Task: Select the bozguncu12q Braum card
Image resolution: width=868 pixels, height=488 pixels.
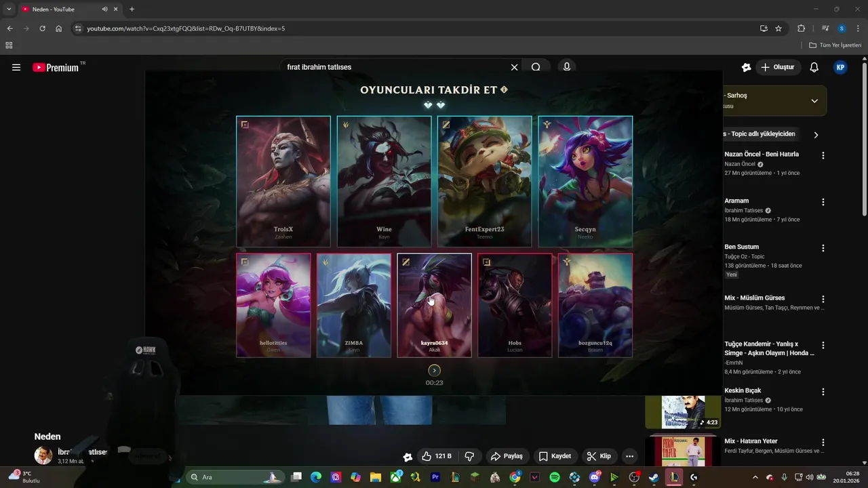Action: (595, 305)
